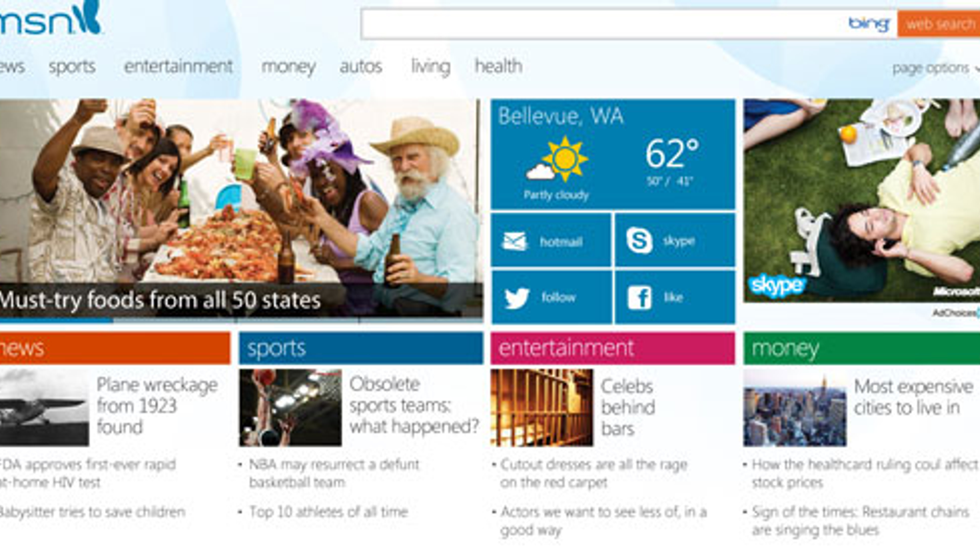Screen dimensions: 980x551
Task: Click the partly cloudy weather icon
Action: click(x=556, y=158)
